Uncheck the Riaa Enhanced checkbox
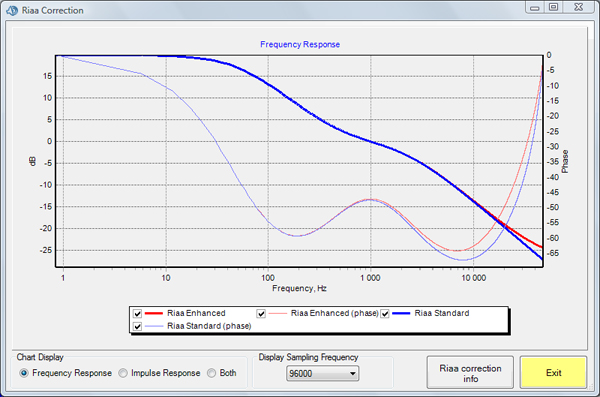Image resolution: width=600 pixels, height=397 pixels. (137, 314)
